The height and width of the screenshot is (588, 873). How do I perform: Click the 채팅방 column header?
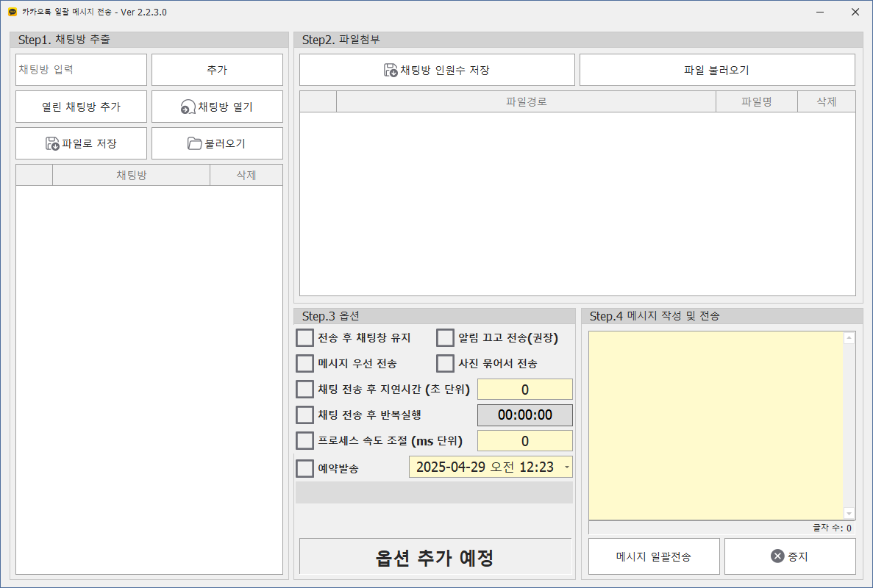(x=132, y=175)
